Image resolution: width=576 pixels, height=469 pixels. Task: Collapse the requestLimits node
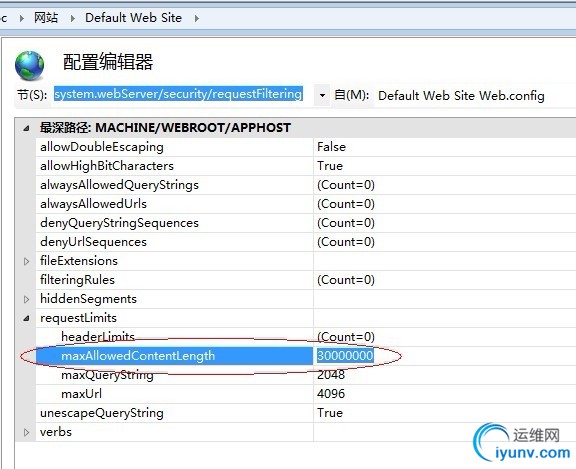click(x=26, y=318)
